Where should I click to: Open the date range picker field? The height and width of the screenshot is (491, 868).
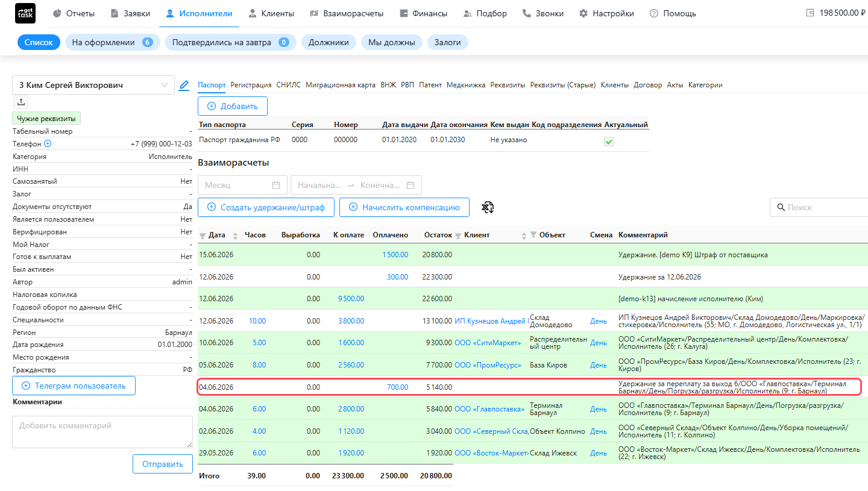[x=356, y=185]
